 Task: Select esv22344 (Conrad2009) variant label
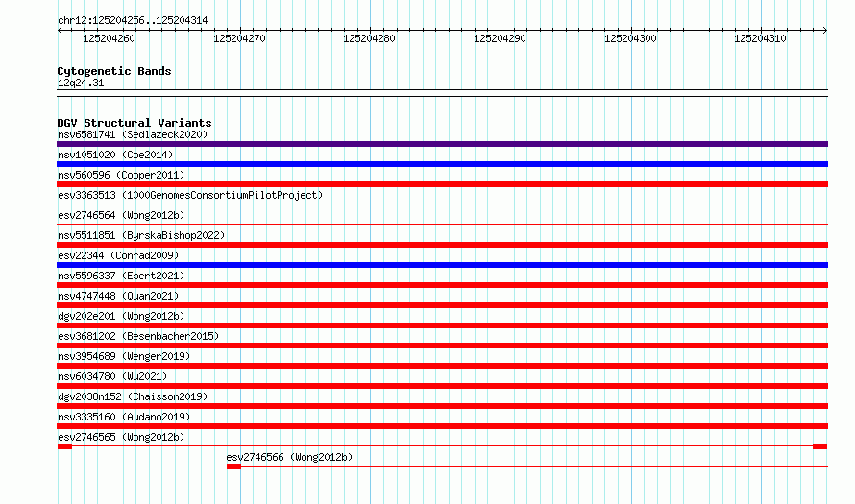[118, 255]
